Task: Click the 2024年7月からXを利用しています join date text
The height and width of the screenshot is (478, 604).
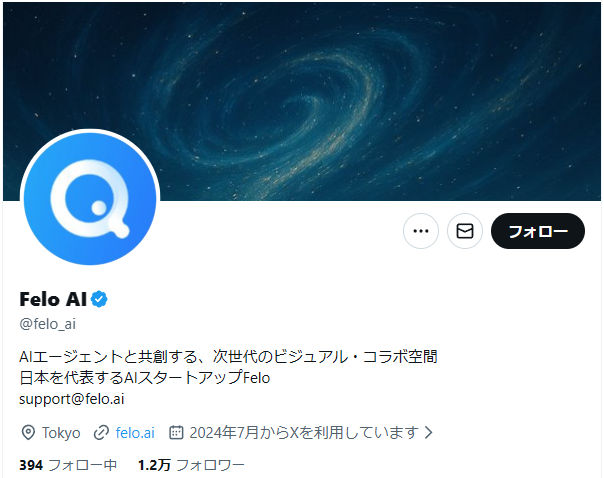Action: (304, 433)
